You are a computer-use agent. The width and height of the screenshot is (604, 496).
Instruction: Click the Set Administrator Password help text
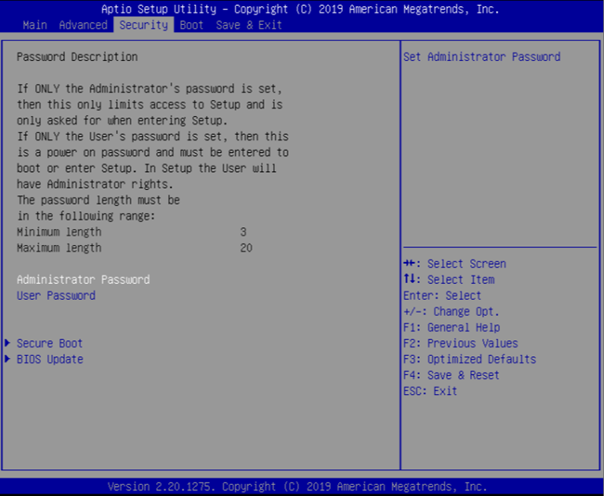[x=481, y=57]
